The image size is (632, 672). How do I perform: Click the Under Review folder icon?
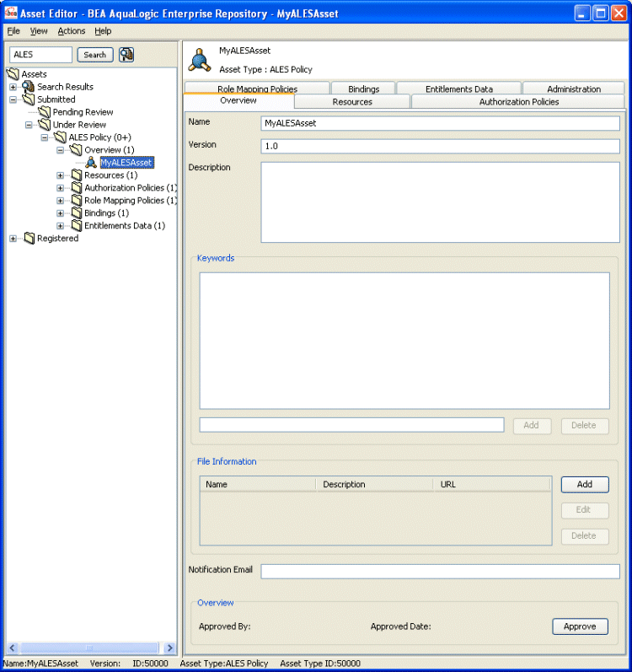44,124
